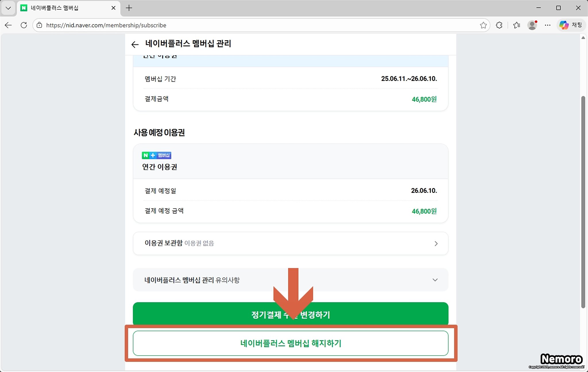Image resolution: width=588 pixels, height=372 pixels.
Task: Open a new browser tab
Action: click(x=129, y=8)
